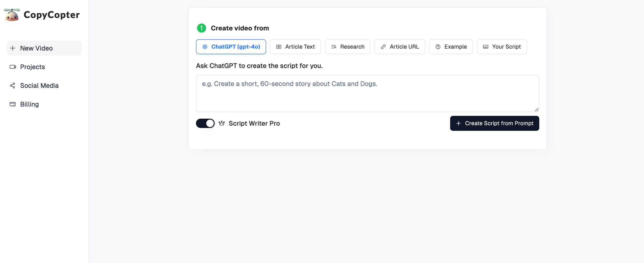Screen dimensions: 644x263
Task: Click Create Script from Prompt button
Action: pos(494,123)
